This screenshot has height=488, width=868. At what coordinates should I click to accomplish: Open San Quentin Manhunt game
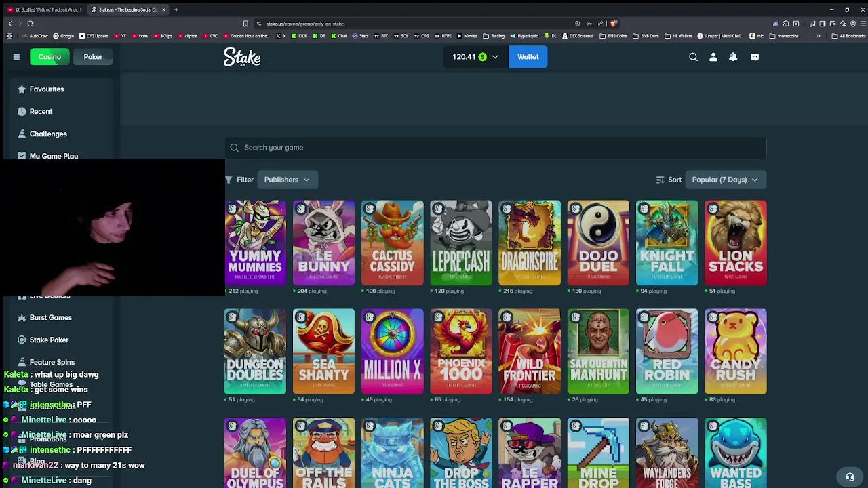tap(598, 351)
